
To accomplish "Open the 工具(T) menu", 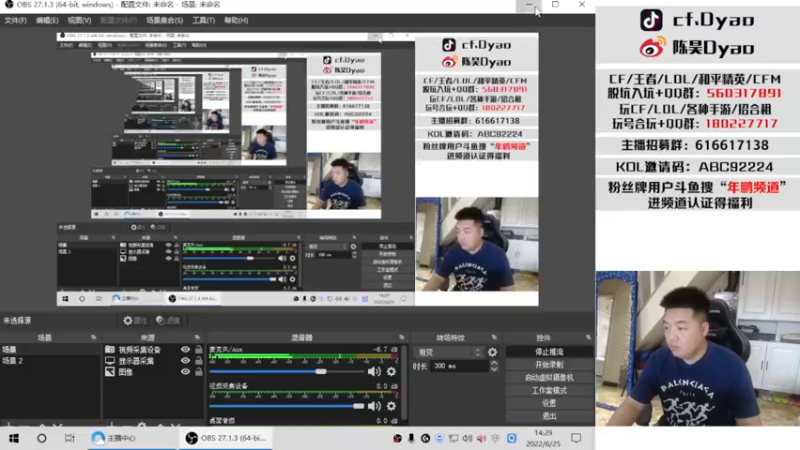I will click(204, 20).
